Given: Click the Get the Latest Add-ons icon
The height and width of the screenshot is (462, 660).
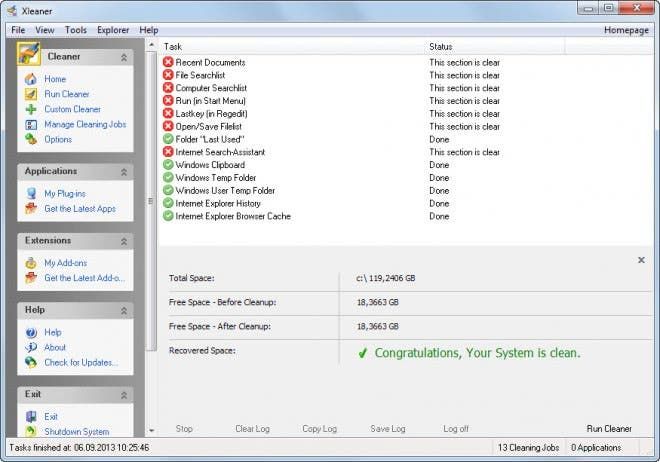Looking at the screenshot, I should click(31, 278).
